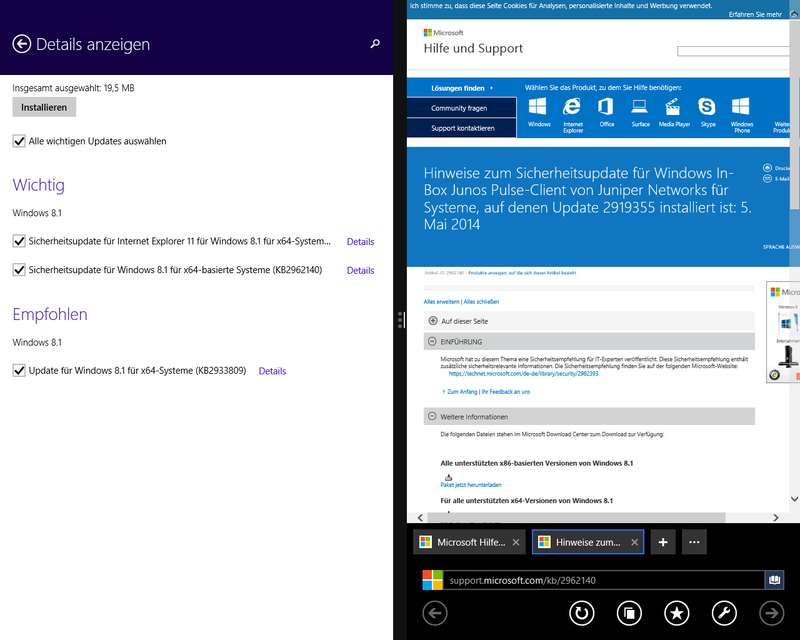
Task: Open Details for KB2962140 update
Action: [360, 270]
